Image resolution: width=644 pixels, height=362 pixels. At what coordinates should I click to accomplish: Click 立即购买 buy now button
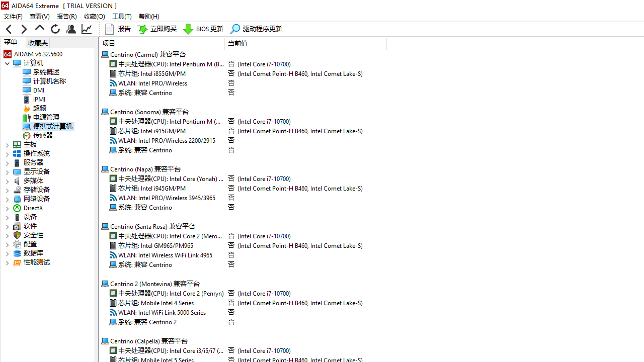coord(157,29)
